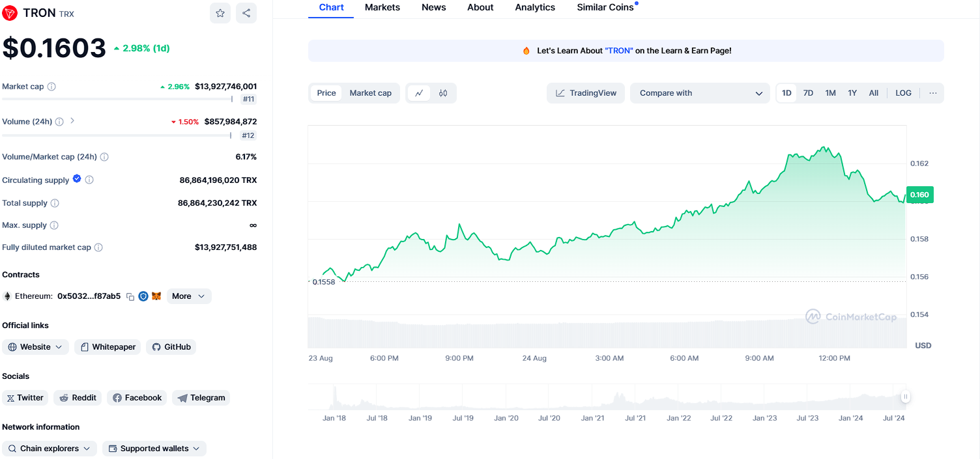Click the 0x5032...f87ab5 contract address
This screenshot has width=980, height=459.
click(x=89, y=296)
